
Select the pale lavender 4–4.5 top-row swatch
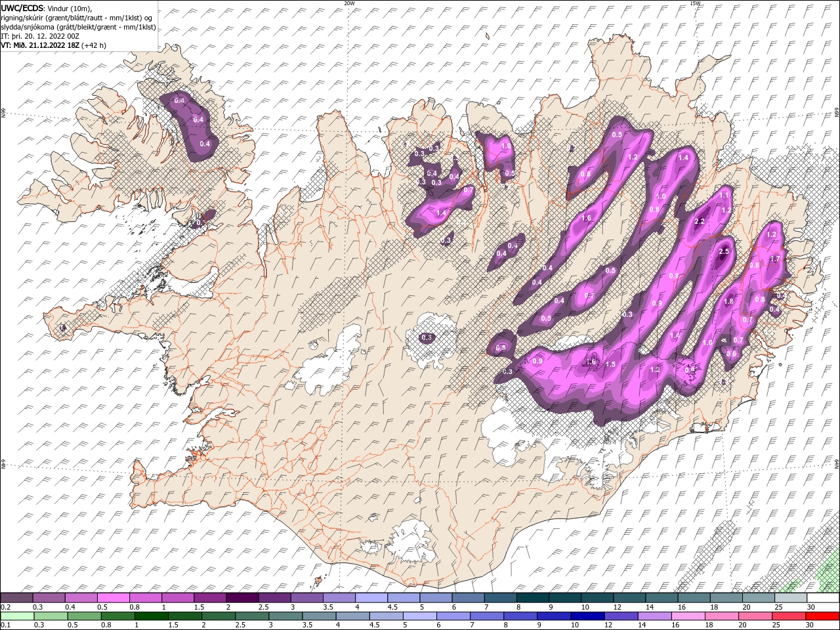click(x=371, y=598)
